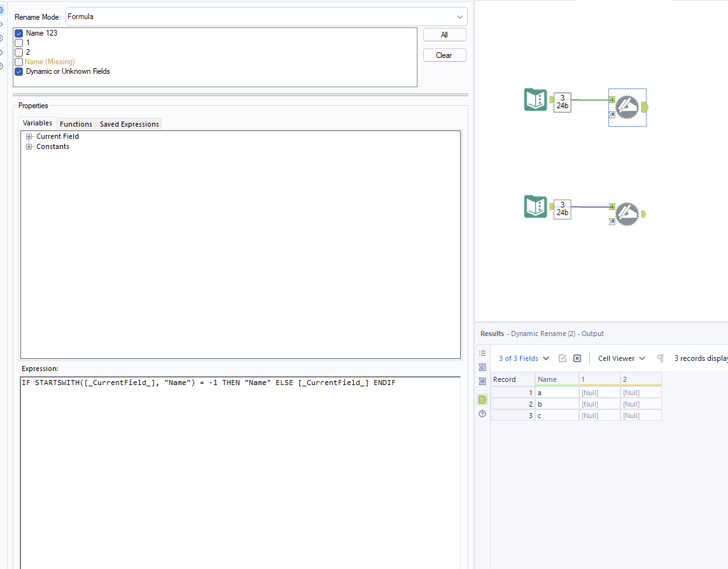Viewport: 728px width, 569px height.
Task: Select the lower Input Data tool
Action: tap(535, 207)
